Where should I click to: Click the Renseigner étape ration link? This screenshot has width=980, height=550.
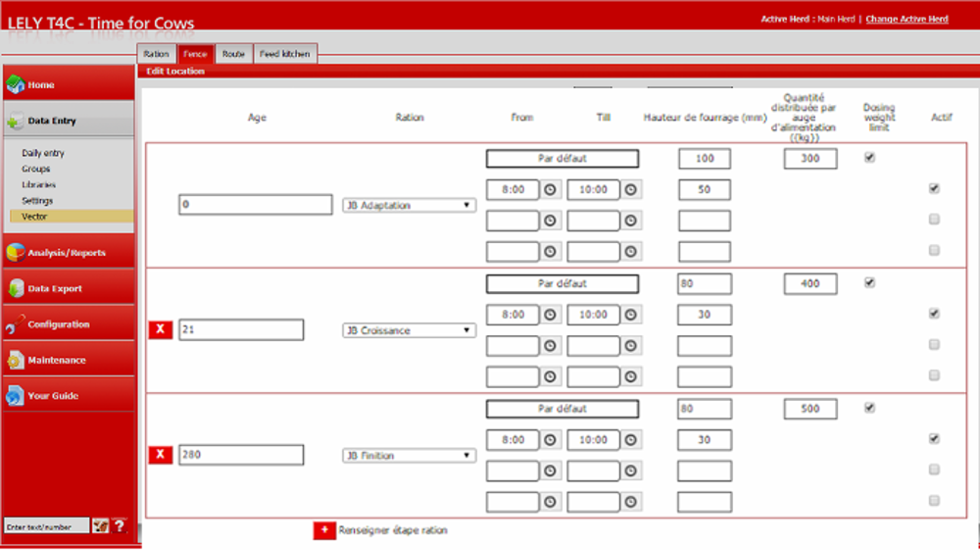(393, 530)
